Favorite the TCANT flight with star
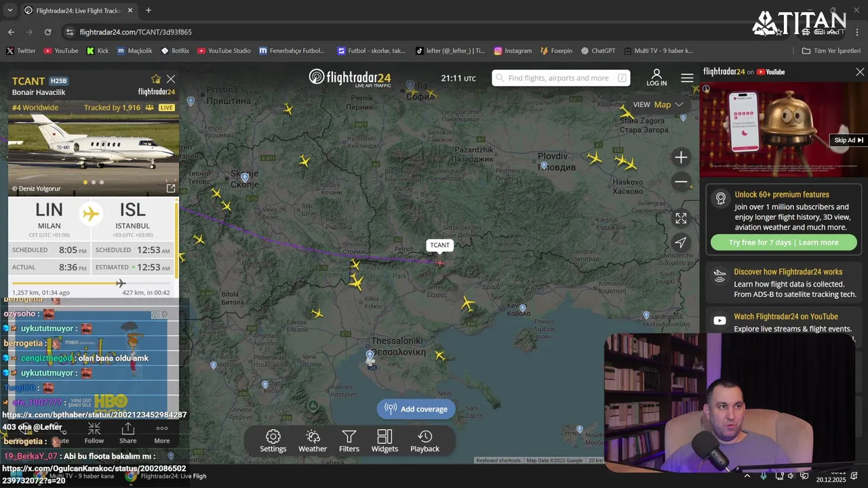 click(x=156, y=79)
